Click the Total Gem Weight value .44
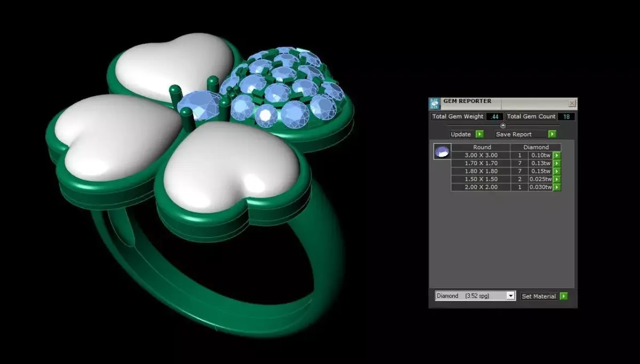Viewport: 640px width, 364px height. 495,116
